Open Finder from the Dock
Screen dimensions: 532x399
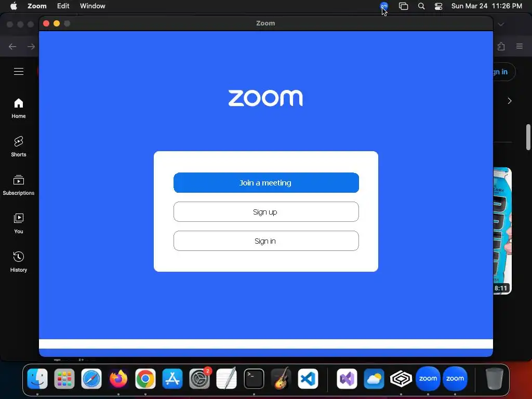pos(37,379)
